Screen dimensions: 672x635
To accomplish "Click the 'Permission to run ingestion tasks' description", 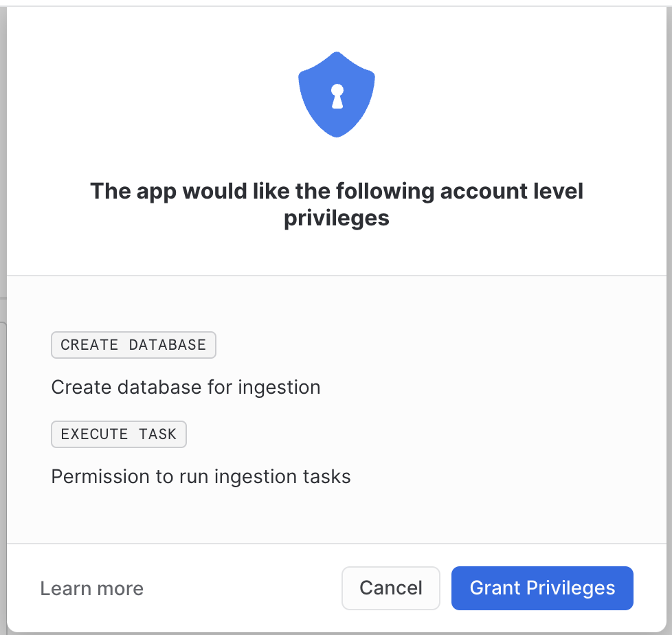I will [201, 476].
